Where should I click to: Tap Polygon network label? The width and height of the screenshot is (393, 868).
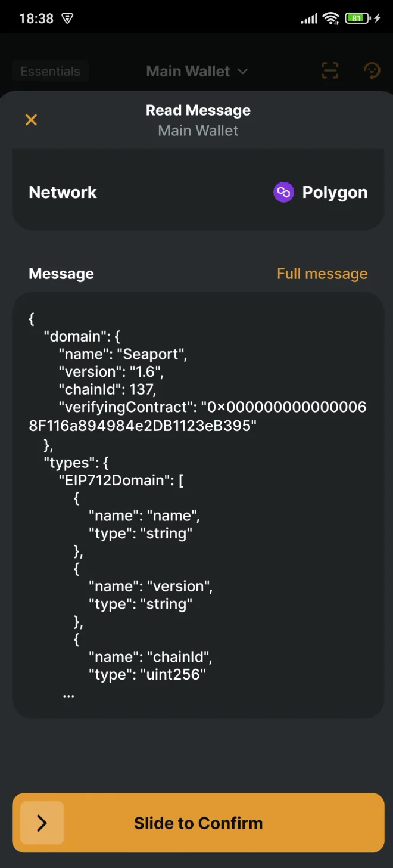pos(335,192)
